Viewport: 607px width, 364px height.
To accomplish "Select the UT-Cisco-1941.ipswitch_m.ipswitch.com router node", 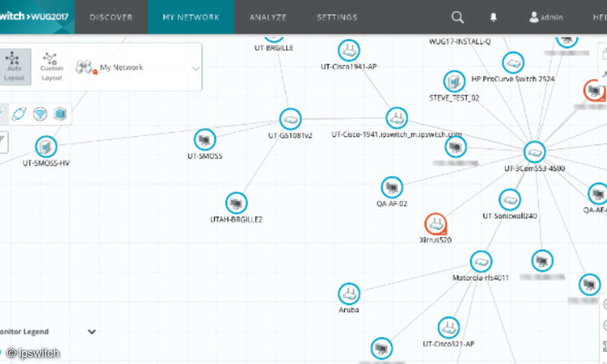I will [x=397, y=118].
